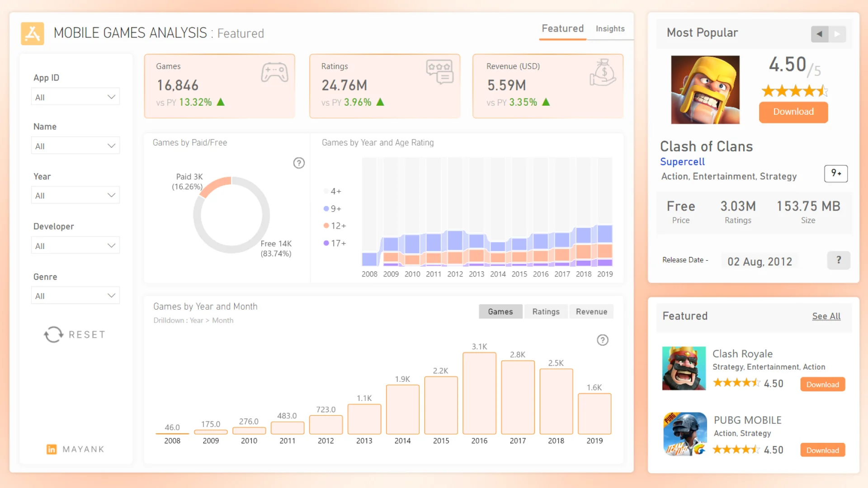Open help icon on Games by Year and Month chart
The width and height of the screenshot is (868, 488).
pos(603,340)
